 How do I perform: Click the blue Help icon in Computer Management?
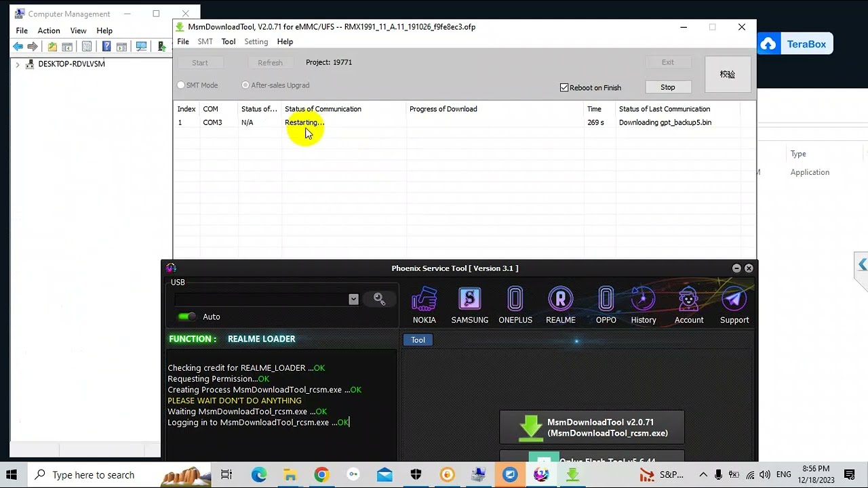pyautogui.click(x=106, y=47)
